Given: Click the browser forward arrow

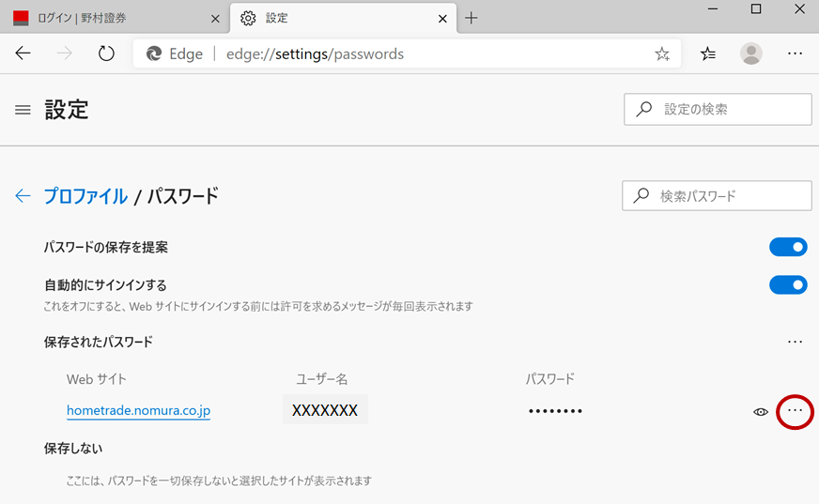Looking at the screenshot, I should (64, 53).
